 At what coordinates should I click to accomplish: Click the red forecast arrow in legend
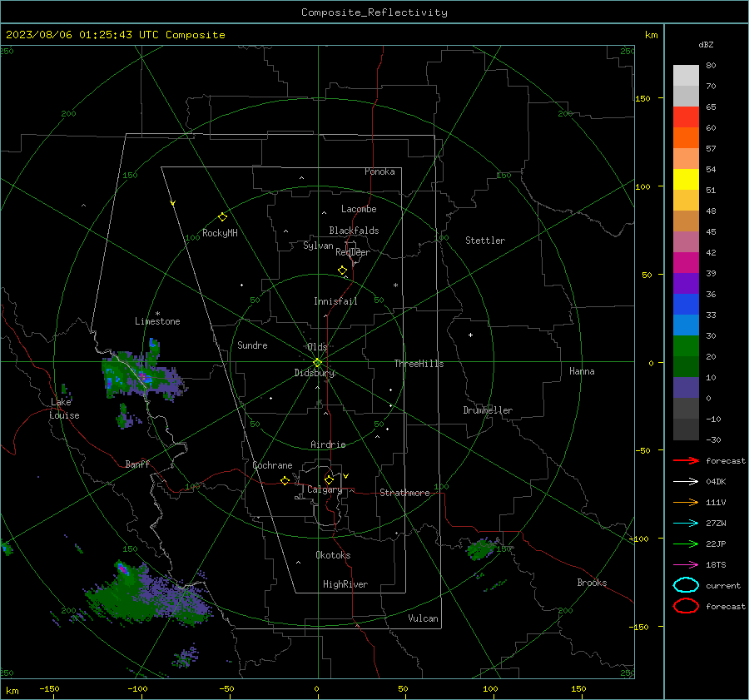(x=686, y=460)
